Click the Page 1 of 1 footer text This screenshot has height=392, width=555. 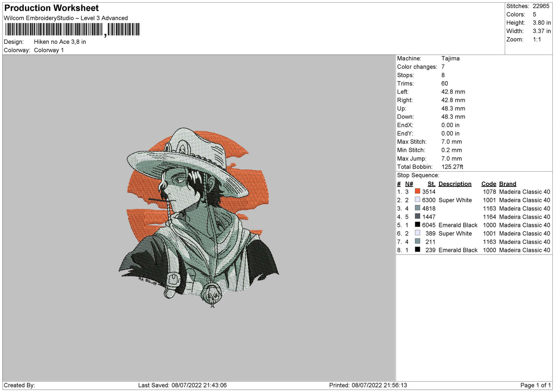click(535, 385)
